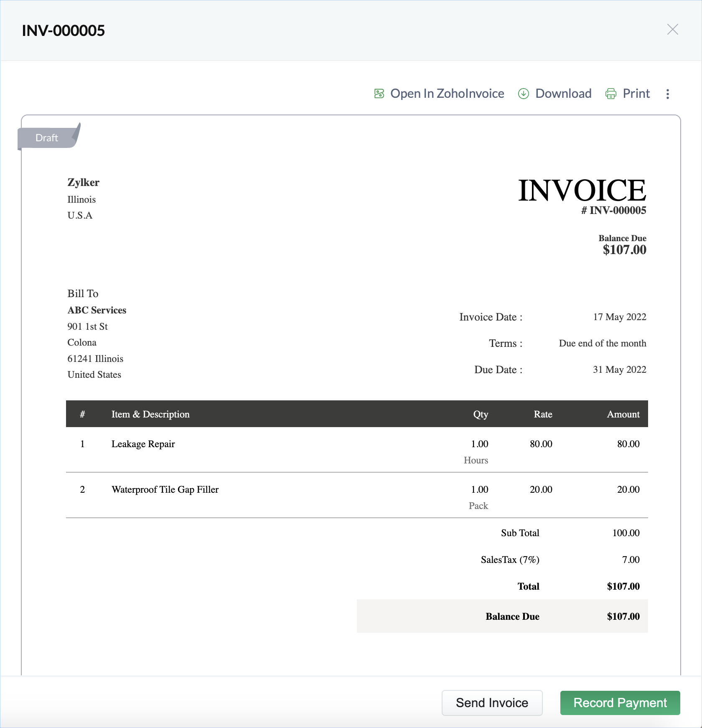Viewport: 702px width, 728px height.
Task: Click the Download text label
Action: [x=563, y=94]
